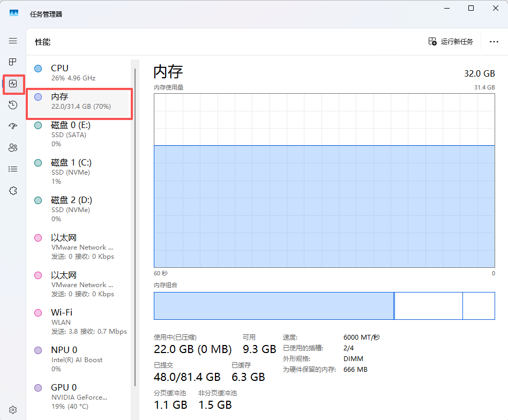Open the Processes view in the sidebar
508x420 pixels.
tap(12, 62)
